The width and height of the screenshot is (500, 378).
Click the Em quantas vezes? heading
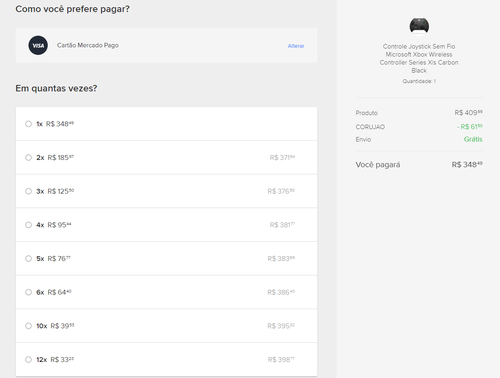56,88
